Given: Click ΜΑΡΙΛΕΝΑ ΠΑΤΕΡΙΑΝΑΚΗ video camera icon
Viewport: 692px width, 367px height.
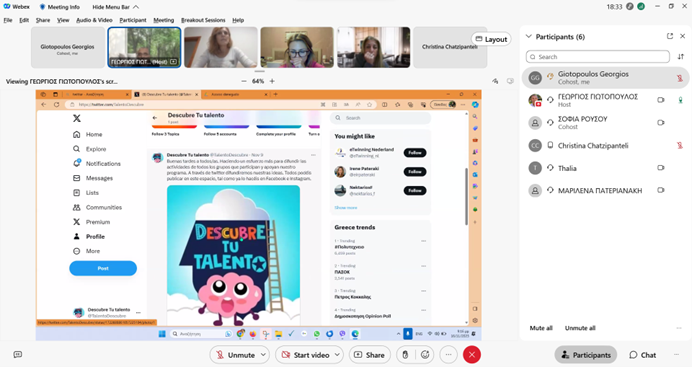Looking at the screenshot, I should click(661, 190).
